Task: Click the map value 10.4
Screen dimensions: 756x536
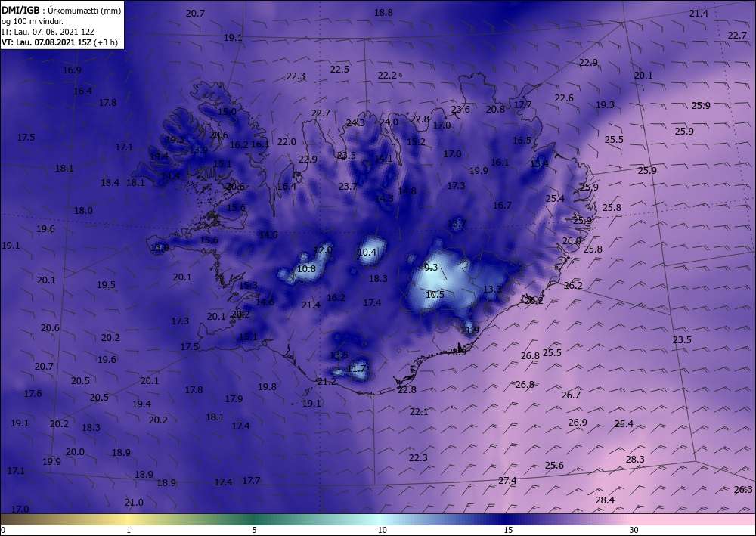Action: tap(367, 252)
